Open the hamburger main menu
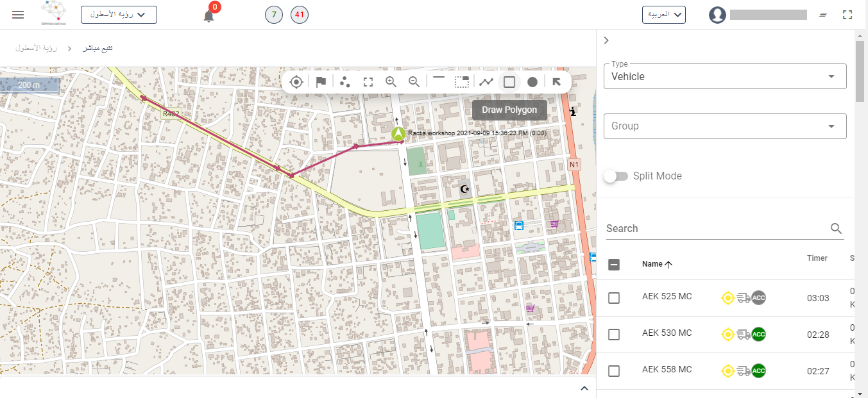 tap(18, 15)
